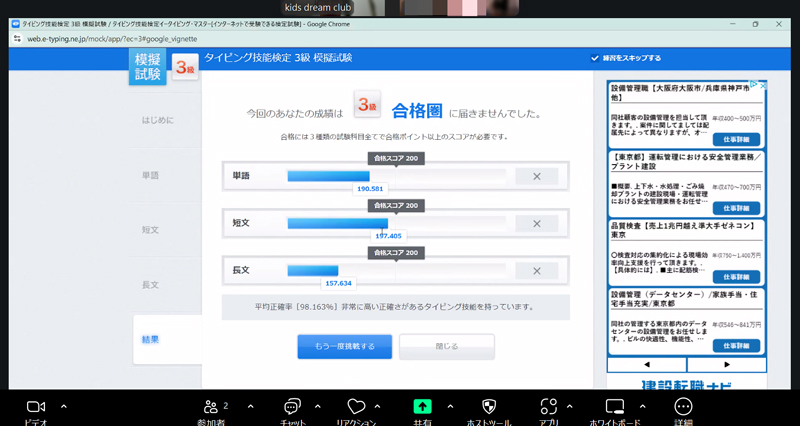
Task: Expand share options chevron
Action: tap(450, 407)
